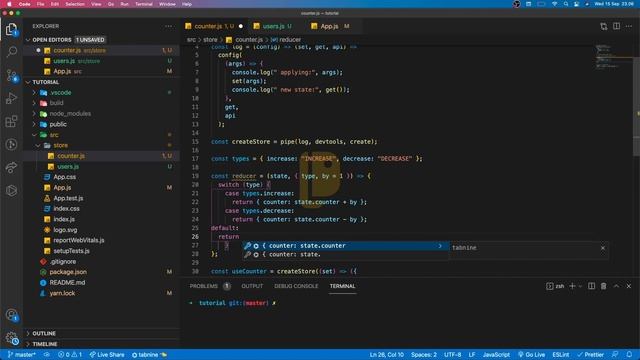The width and height of the screenshot is (640, 360).
Task: Kill terminal with trash icon
Action: pyautogui.click(x=603, y=286)
